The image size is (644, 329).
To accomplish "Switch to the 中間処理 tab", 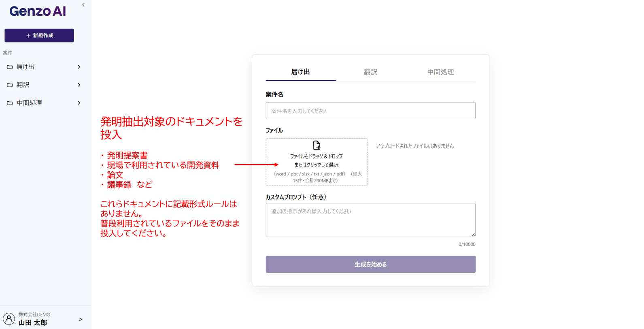I will tap(440, 72).
